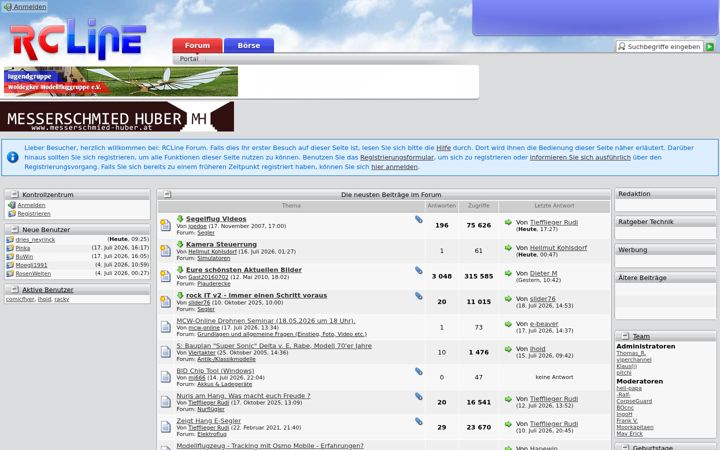Jump to first new post in Kamera Steuerrung
720x450 pixels.
coord(180,244)
